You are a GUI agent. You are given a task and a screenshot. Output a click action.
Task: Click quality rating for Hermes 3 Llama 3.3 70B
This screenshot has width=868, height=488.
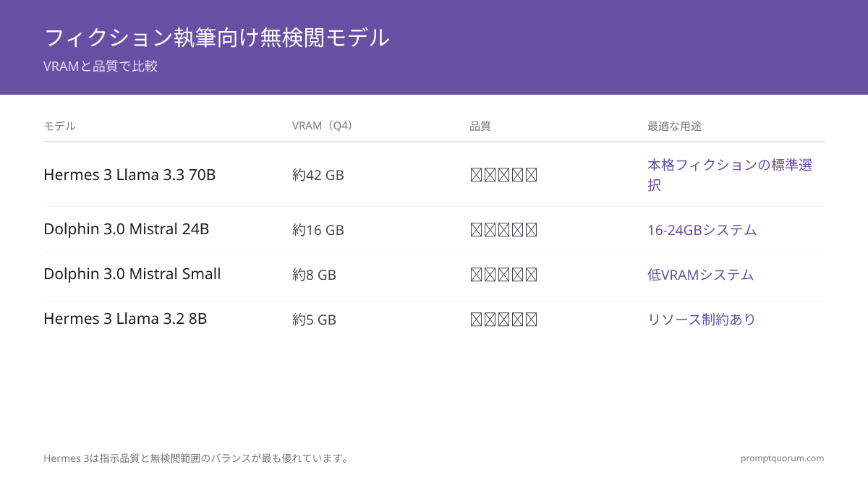click(504, 175)
